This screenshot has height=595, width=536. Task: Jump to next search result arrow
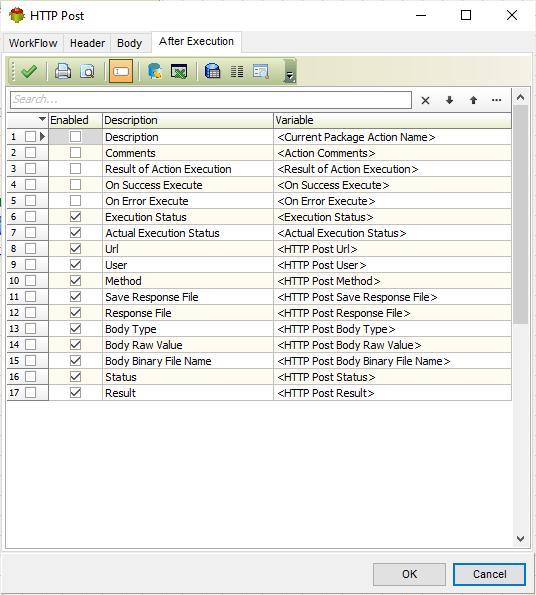click(x=450, y=100)
